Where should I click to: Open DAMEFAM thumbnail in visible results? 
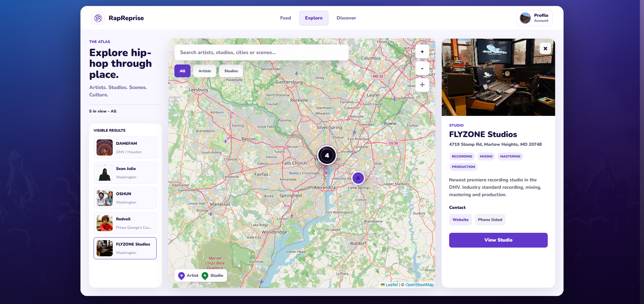(105, 147)
